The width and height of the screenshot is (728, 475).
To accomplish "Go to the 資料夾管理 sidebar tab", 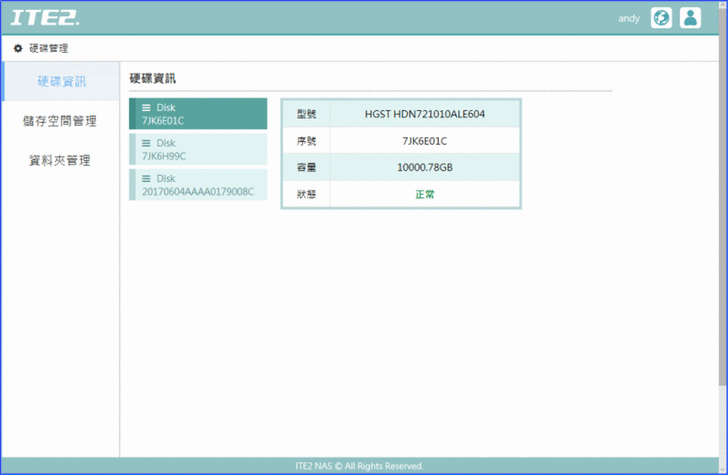I will tap(60, 160).
